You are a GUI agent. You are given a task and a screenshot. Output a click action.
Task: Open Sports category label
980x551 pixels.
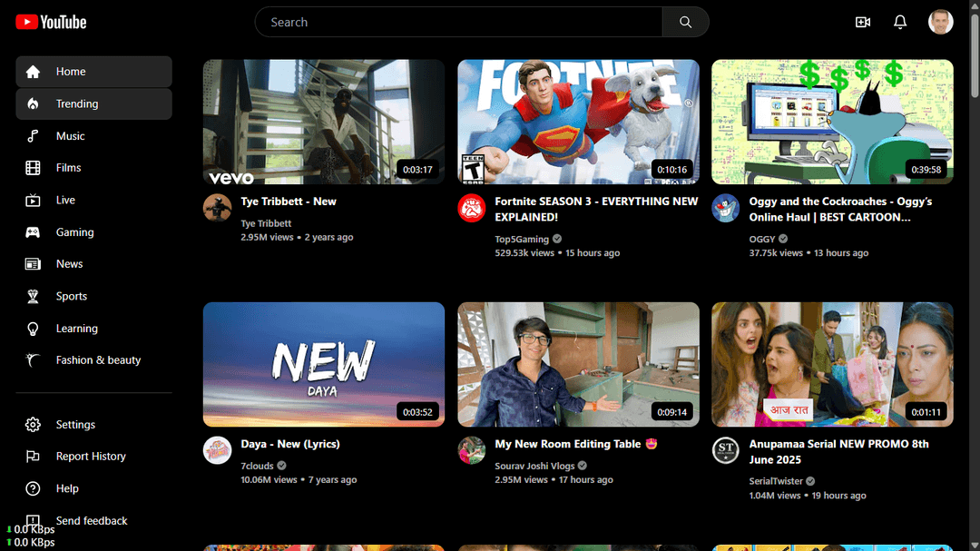72,297
